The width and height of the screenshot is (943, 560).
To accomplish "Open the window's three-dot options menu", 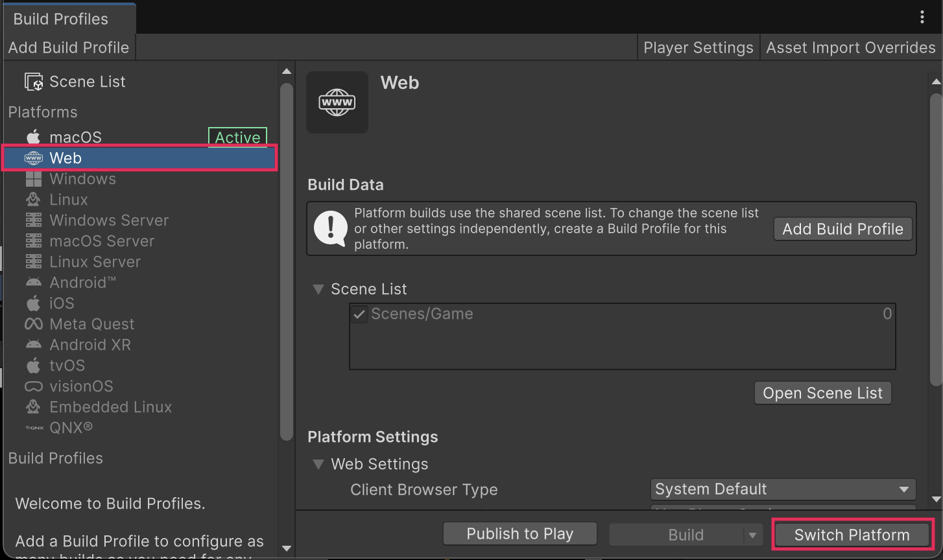I will coord(922,17).
